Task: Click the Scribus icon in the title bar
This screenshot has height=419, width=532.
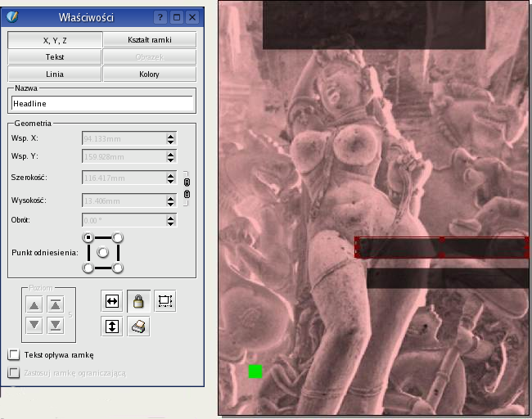Action: [x=12, y=16]
